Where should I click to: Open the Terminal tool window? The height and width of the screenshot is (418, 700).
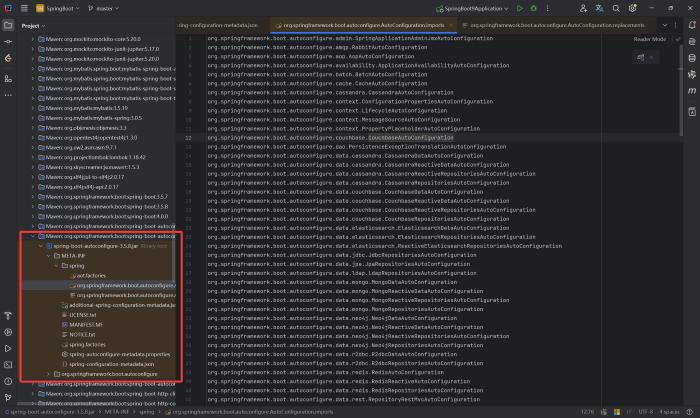click(x=8, y=365)
